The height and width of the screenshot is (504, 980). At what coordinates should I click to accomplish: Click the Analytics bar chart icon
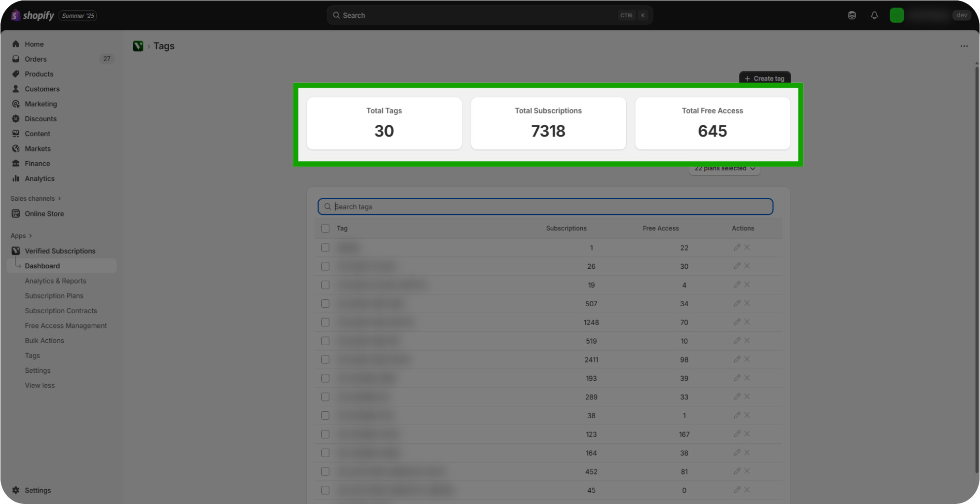coord(16,179)
